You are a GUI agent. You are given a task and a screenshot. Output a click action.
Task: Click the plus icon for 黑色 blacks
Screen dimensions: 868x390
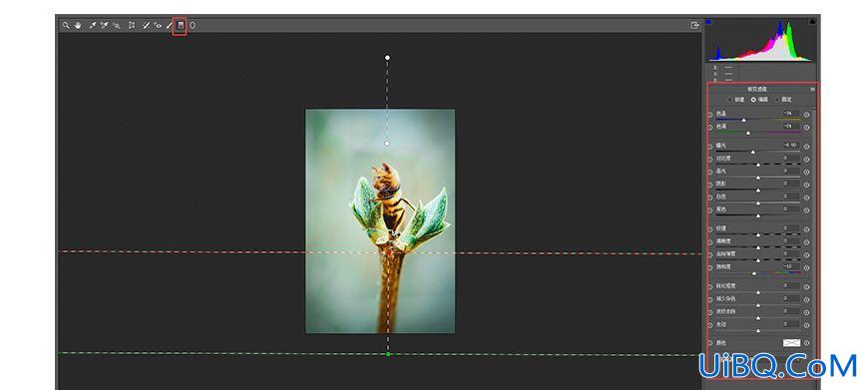tap(806, 210)
